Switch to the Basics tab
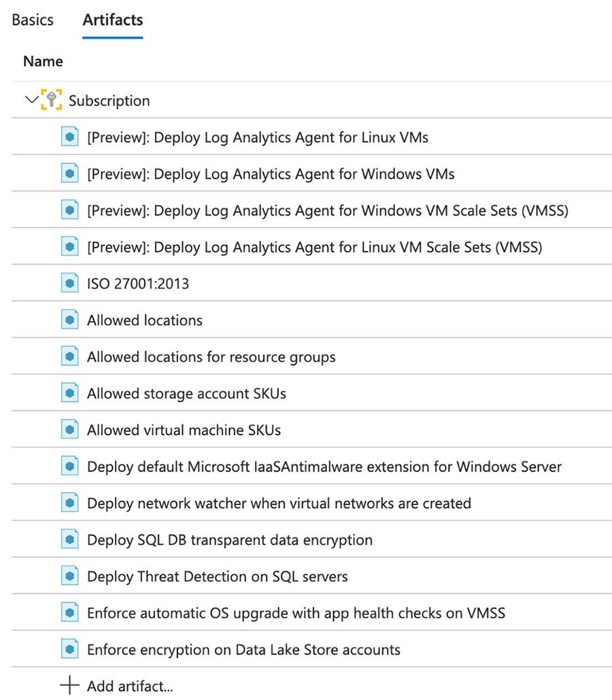612x700 pixels. point(32,20)
